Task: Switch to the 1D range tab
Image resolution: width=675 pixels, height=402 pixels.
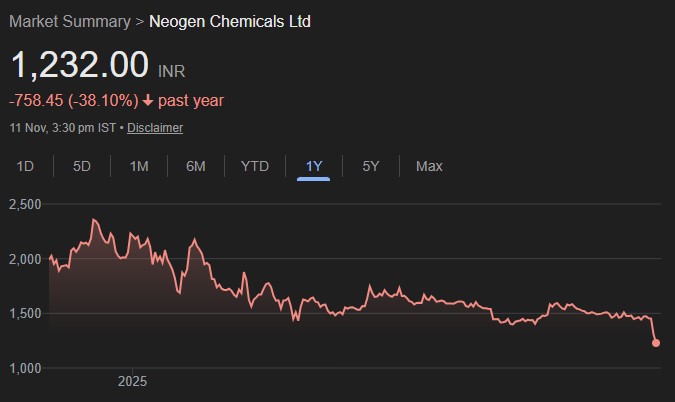Action: click(x=26, y=166)
